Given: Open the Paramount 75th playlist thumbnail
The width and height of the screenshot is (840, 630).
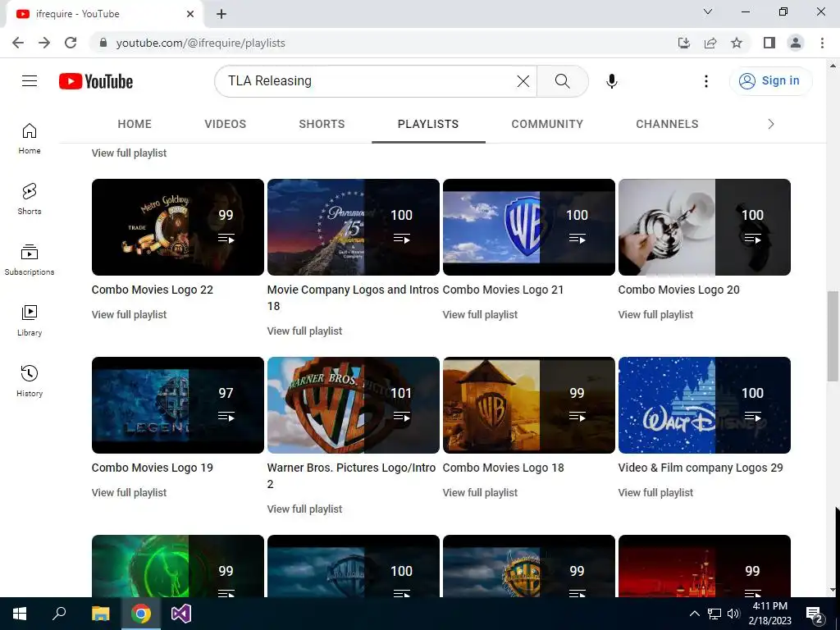Looking at the screenshot, I should [x=354, y=227].
